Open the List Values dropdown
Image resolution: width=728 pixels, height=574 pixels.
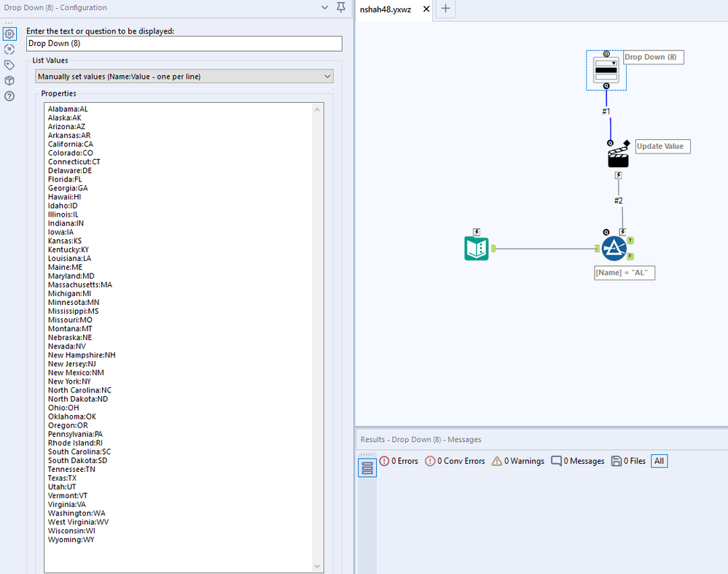click(184, 77)
